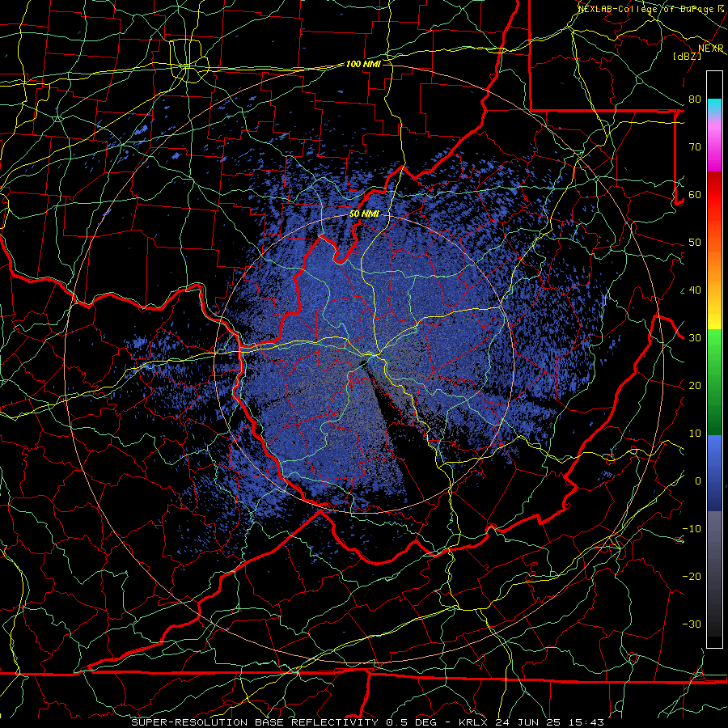728x728 pixels.
Task: Click the 0 value on the dBZ scale
Action: tap(698, 481)
